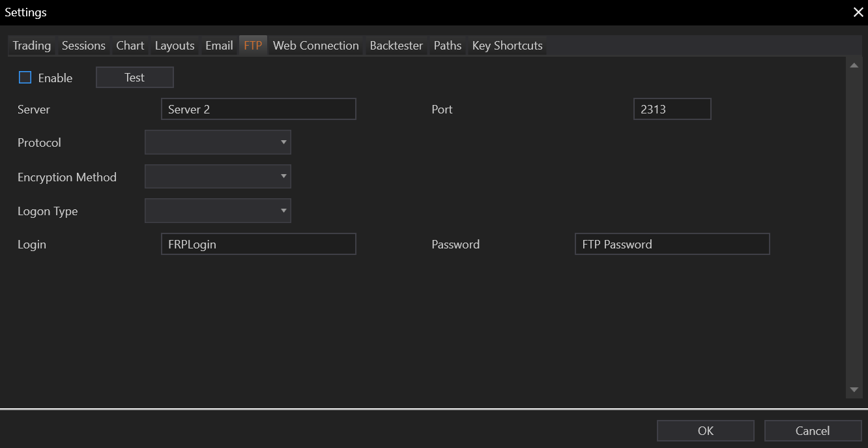Expand the Encryption Method dropdown
868x448 pixels.
218,176
